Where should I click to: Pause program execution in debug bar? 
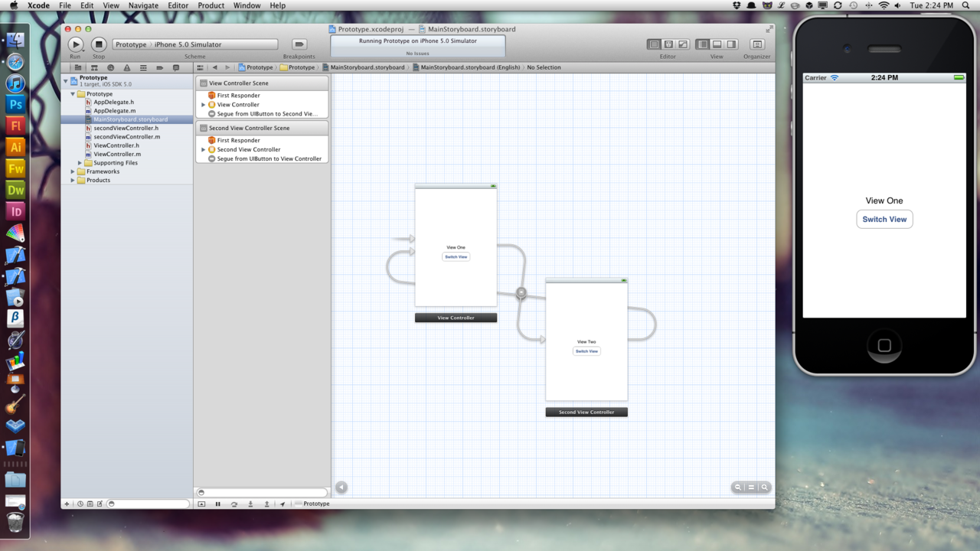(x=217, y=504)
